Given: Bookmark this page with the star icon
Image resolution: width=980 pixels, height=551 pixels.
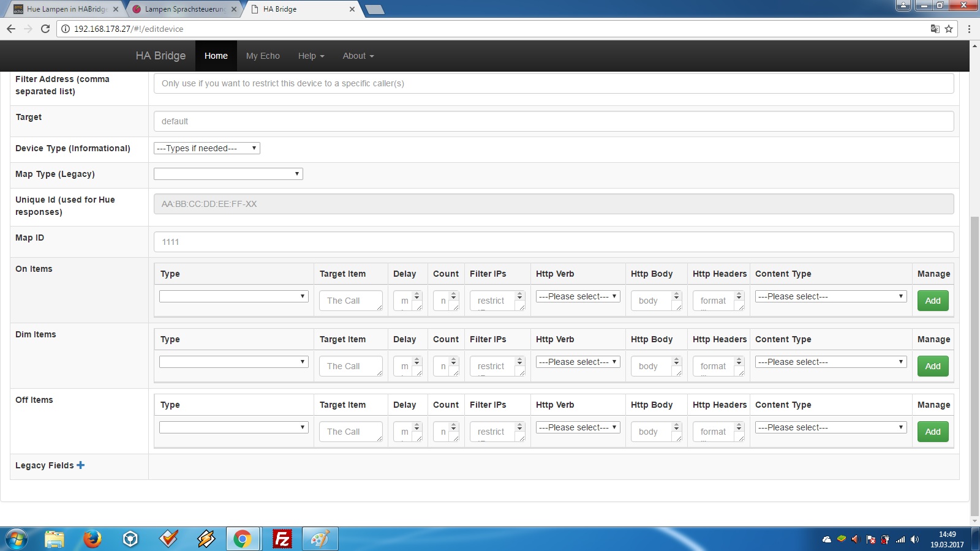Looking at the screenshot, I should pos(949,29).
